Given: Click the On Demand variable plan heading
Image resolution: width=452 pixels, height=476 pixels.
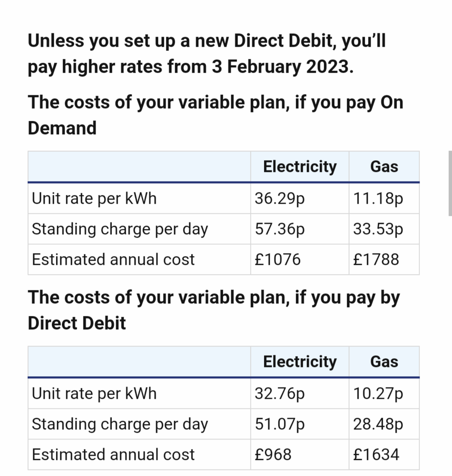Looking at the screenshot, I should coord(215,115).
